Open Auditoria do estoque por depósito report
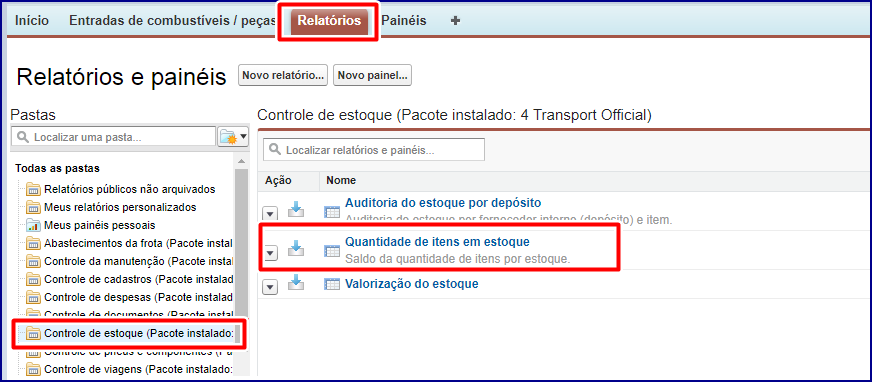Screen dimensions: 872x382 pyautogui.click(x=443, y=202)
